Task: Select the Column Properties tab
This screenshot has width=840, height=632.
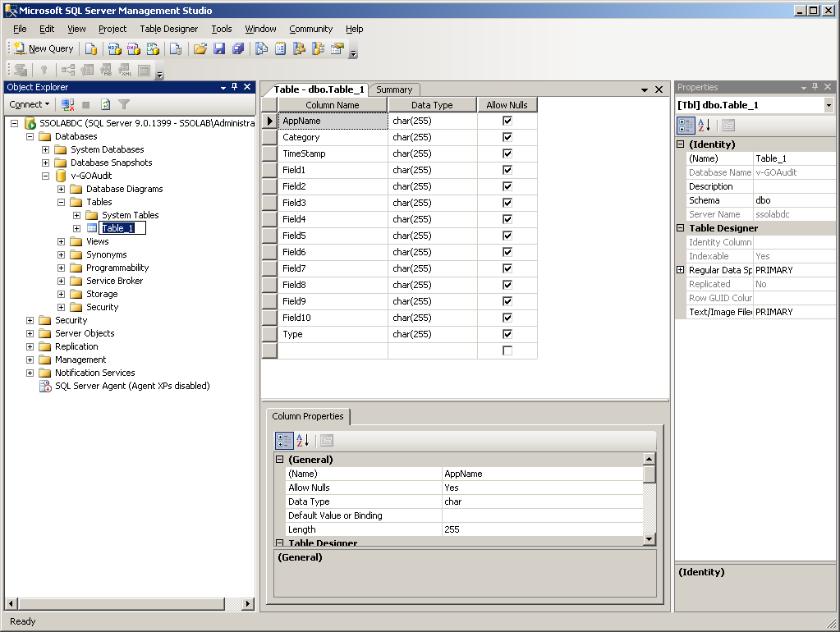Action: tap(308, 417)
